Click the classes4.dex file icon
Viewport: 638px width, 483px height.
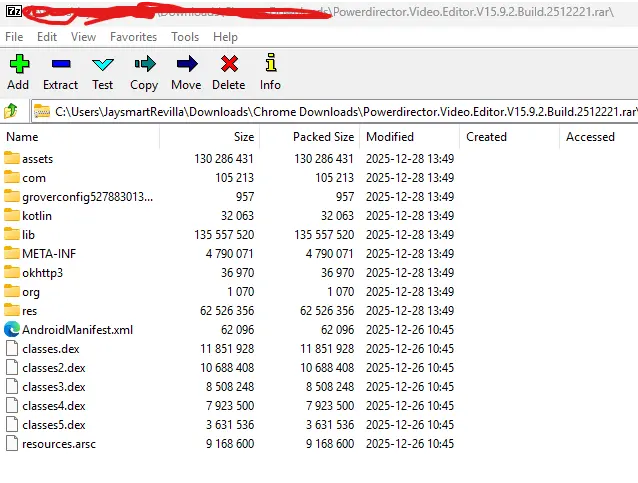pos(12,405)
